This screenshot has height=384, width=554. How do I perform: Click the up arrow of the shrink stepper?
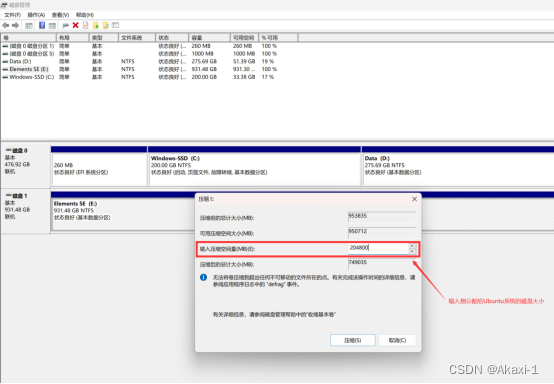[x=412, y=246]
